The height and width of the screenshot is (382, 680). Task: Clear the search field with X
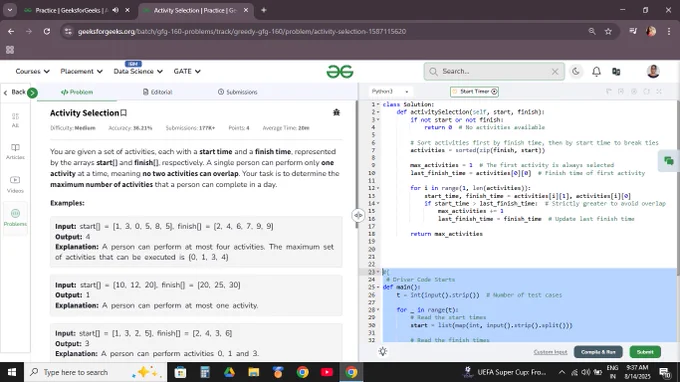click(555, 72)
